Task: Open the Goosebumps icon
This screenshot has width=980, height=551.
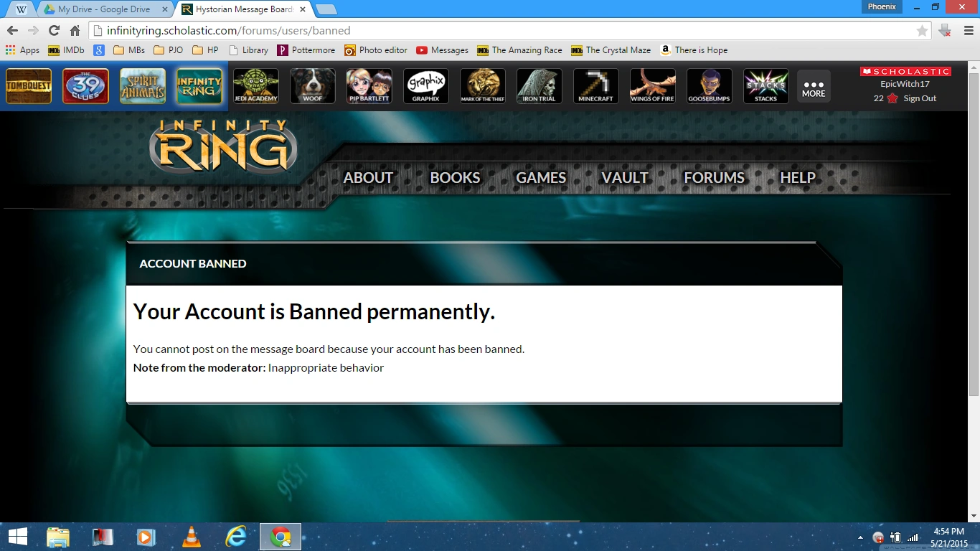Action: click(x=709, y=86)
